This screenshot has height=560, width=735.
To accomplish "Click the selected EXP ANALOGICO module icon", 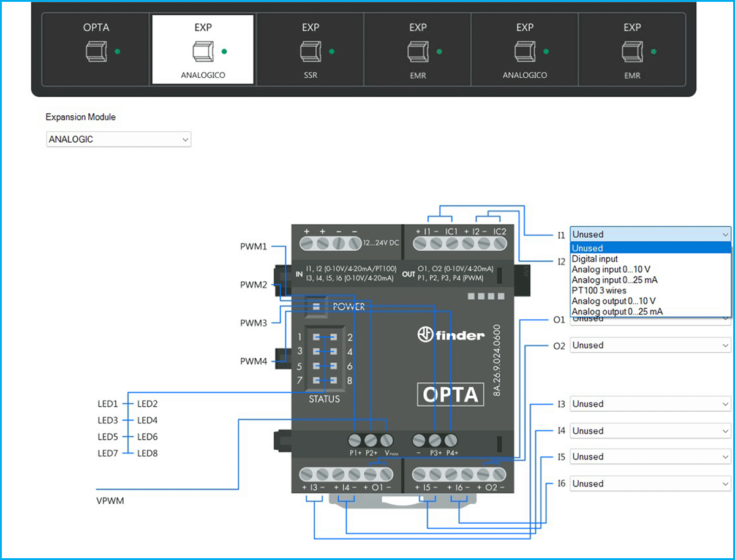I will click(x=203, y=50).
